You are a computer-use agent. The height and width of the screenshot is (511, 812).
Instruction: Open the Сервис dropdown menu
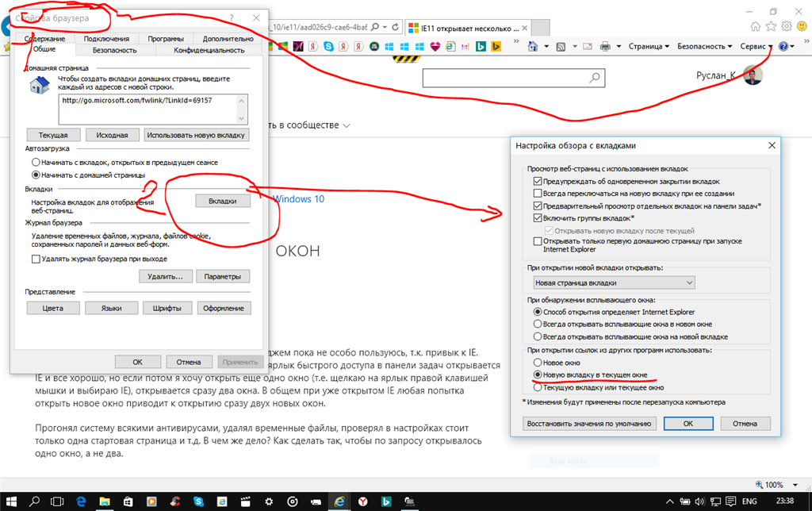click(756, 46)
